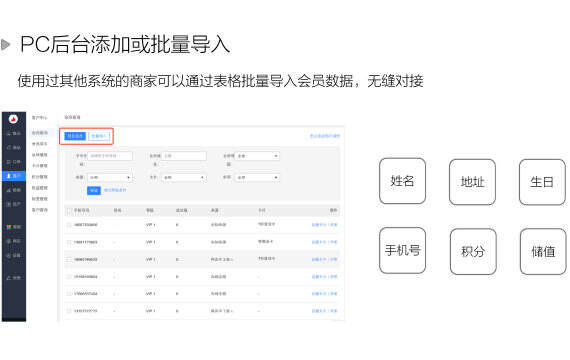
Task: Tick the checkbox of the last member row
Action: (69, 311)
